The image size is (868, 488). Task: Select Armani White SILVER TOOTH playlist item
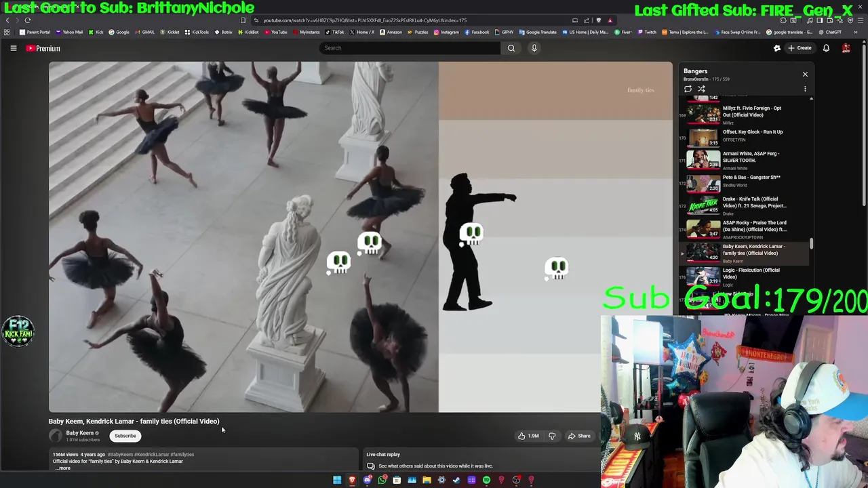[745, 160]
